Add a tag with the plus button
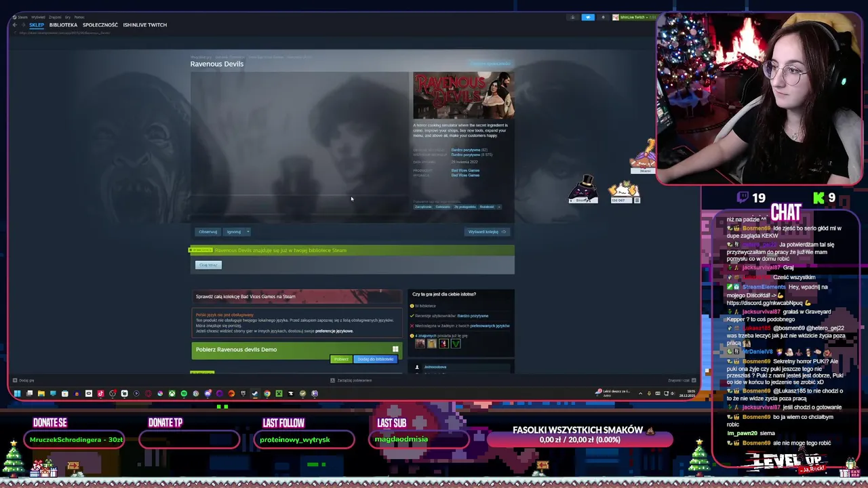The height and width of the screenshot is (488, 868). [x=499, y=207]
